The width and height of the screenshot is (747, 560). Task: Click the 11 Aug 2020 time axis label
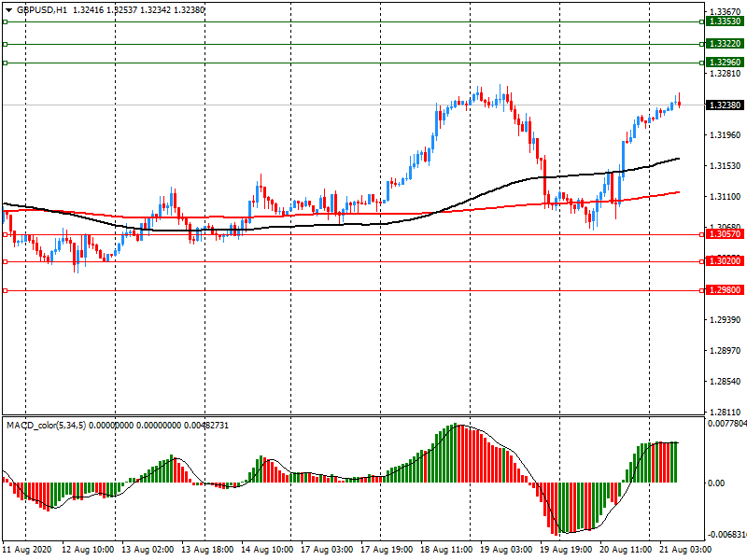pyautogui.click(x=27, y=550)
